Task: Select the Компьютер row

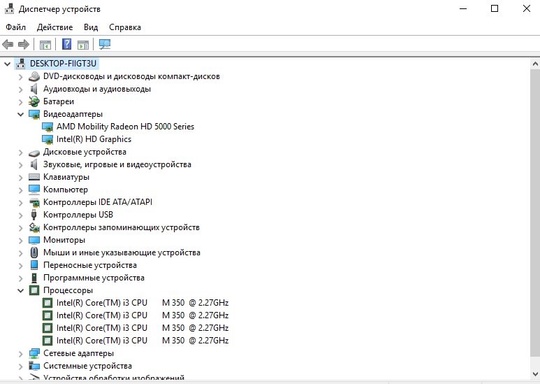Action: 65,190
